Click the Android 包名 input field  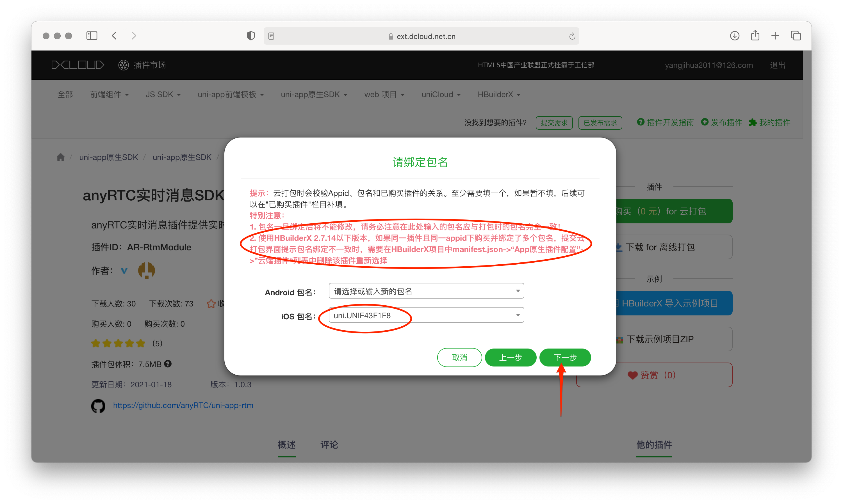(426, 291)
